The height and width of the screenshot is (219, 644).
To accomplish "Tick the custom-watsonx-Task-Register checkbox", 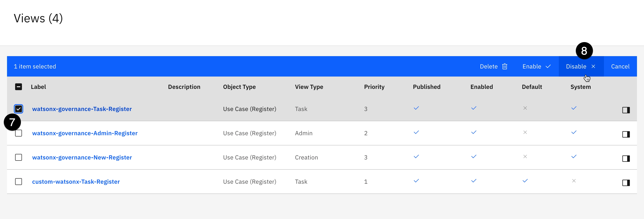I will tap(19, 182).
